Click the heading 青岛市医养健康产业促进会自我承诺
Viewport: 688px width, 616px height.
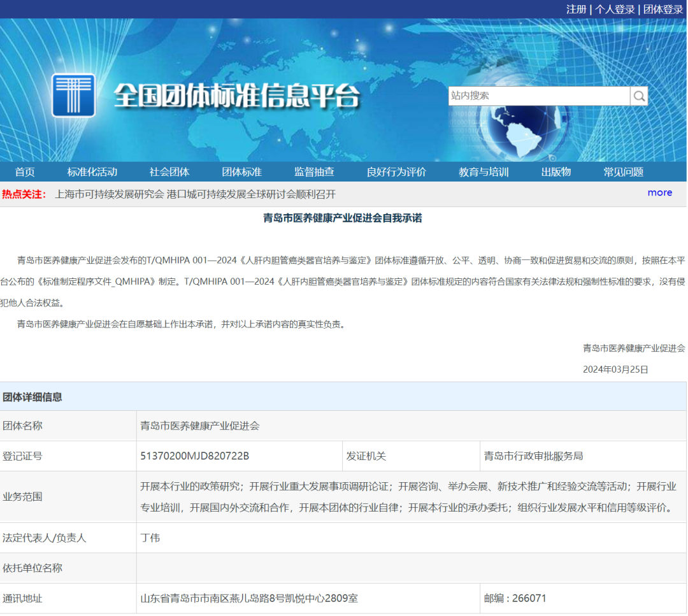(x=342, y=218)
